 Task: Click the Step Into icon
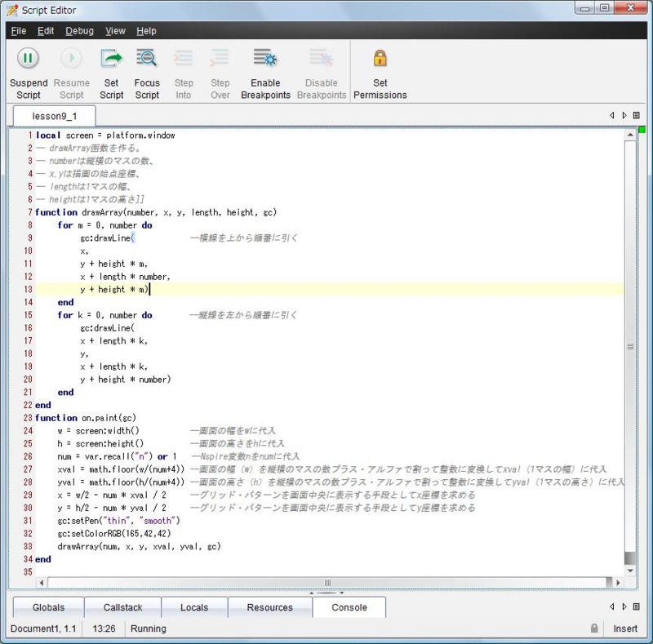(x=184, y=58)
